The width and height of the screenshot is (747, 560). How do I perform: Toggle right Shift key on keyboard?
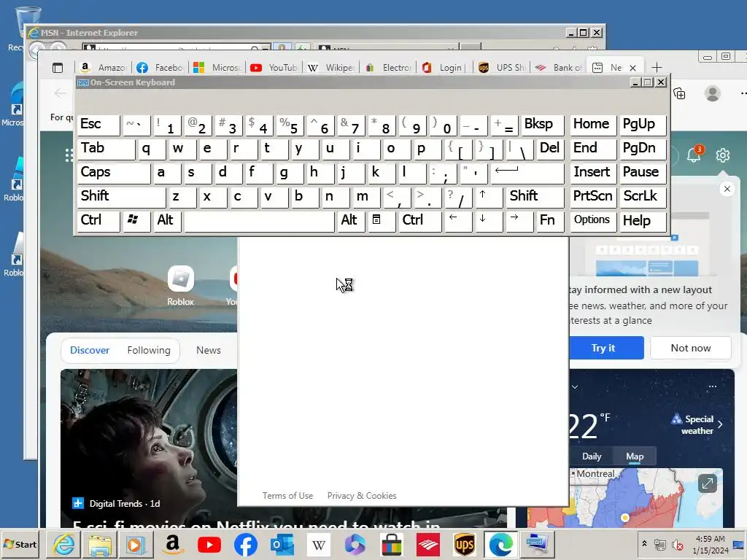535,196
